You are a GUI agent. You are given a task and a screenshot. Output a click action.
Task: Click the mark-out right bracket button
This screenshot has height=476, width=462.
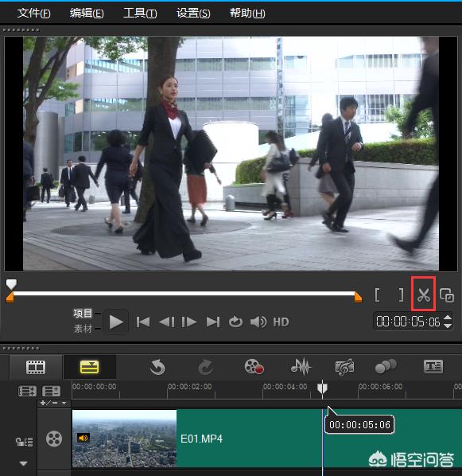pos(401,295)
